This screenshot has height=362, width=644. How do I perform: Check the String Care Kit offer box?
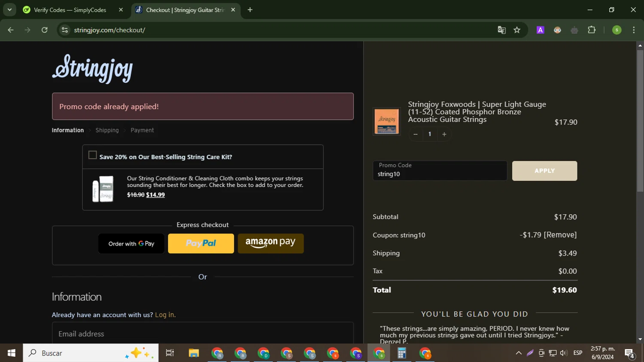pyautogui.click(x=92, y=155)
